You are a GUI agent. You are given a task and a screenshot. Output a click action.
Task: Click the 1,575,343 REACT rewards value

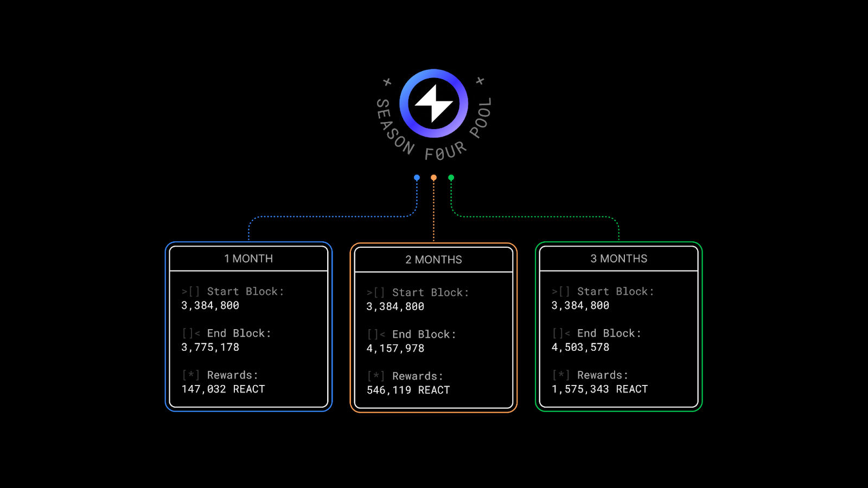[599, 389]
